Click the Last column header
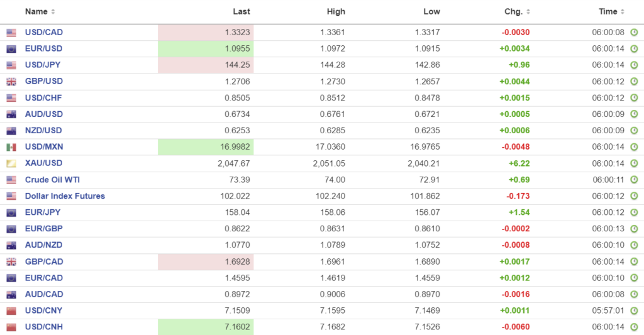This screenshot has height=335, width=644. tap(241, 12)
